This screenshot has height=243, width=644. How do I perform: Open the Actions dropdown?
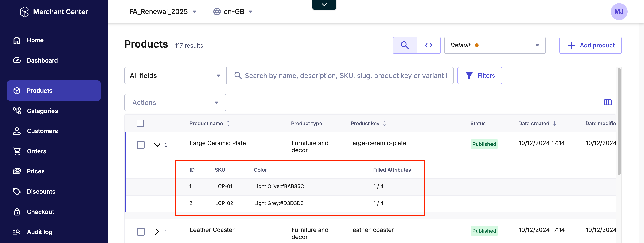coord(175,102)
